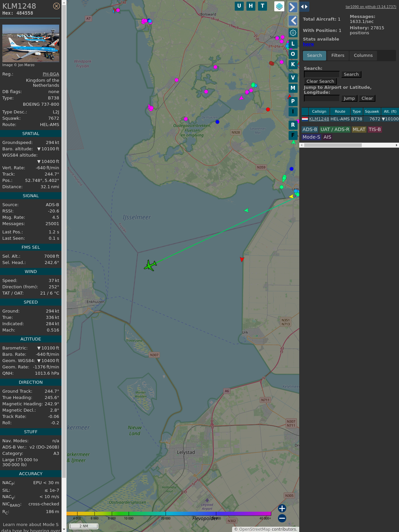Click the altitude color legend bar
This screenshot has height=532, width=399.
169,514
